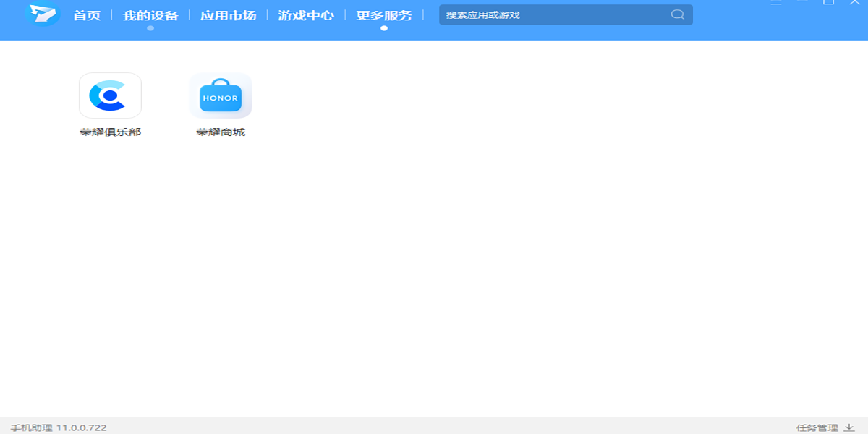Screen dimensions: 868x434
Task: Click the magnifier search icon
Action: pos(677,14)
